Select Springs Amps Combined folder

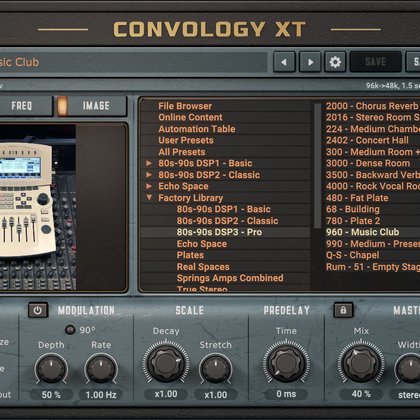(x=230, y=278)
